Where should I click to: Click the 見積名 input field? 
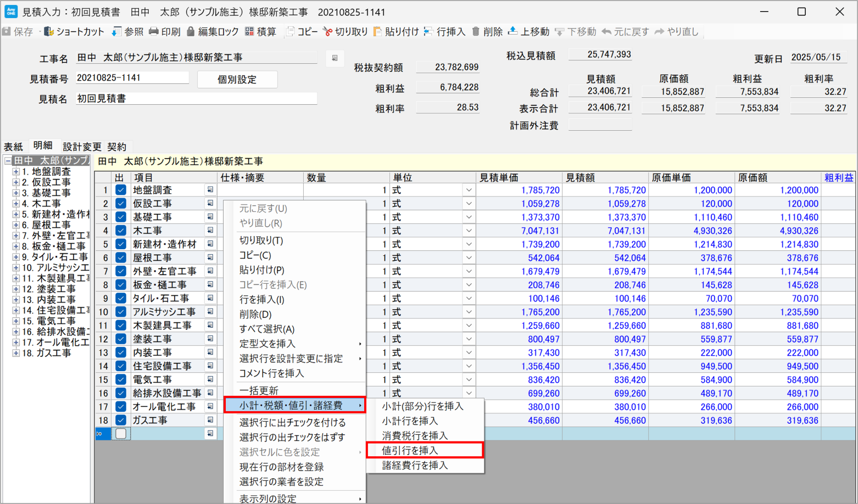click(x=196, y=99)
